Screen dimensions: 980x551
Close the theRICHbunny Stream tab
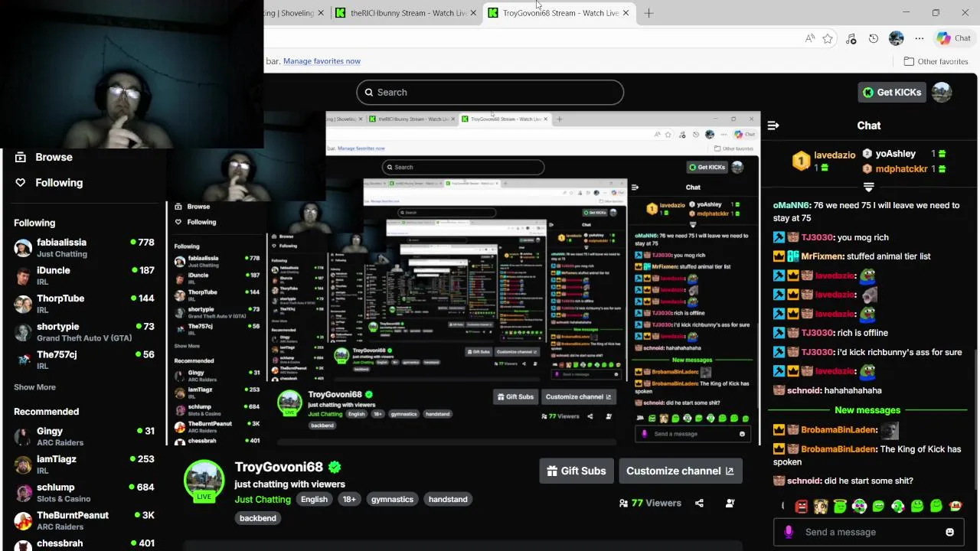click(473, 13)
